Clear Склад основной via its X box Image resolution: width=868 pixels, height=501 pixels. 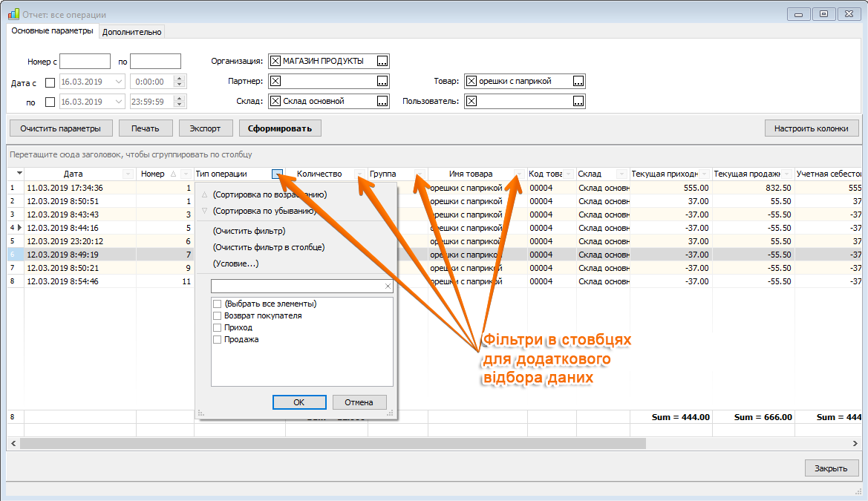tap(275, 101)
